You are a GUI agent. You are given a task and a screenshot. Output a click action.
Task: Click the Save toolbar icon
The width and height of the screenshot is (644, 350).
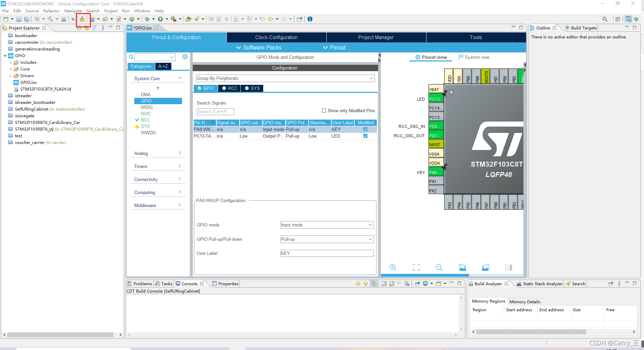click(19, 19)
